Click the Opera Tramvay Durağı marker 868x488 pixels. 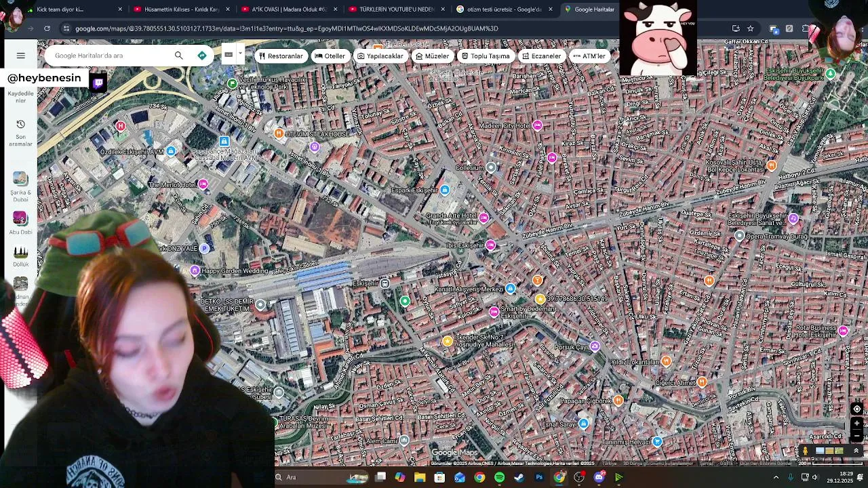click(x=740, y=236)
